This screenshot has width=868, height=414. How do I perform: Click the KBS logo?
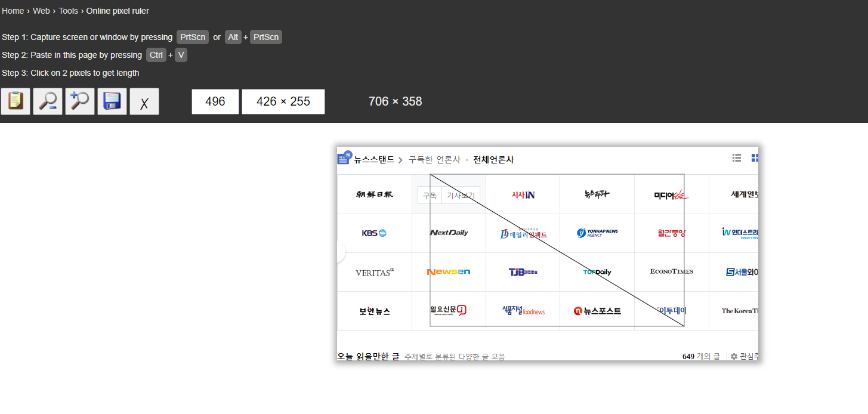[374, 233]
